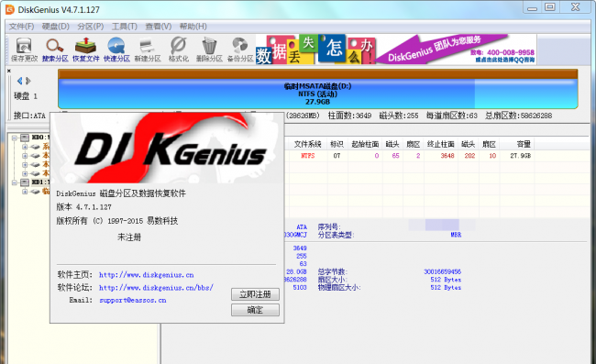This screenshot has width=596, height=364.
Task: Click the drive icon of the 系 partition
Action: coord(36,147)
